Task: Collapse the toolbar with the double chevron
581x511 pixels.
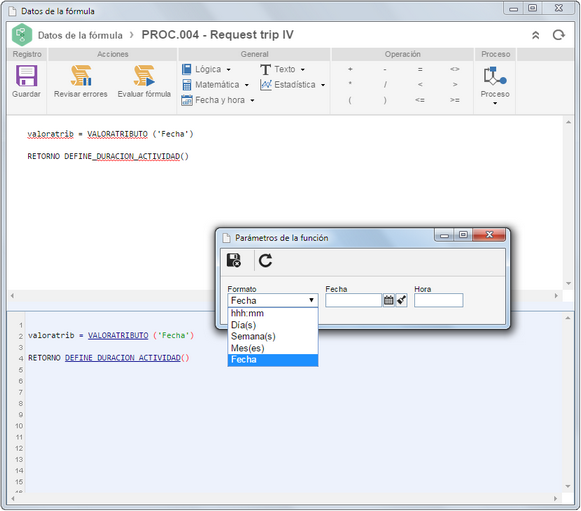Action: pyautogui.click(x=535, y=35)
